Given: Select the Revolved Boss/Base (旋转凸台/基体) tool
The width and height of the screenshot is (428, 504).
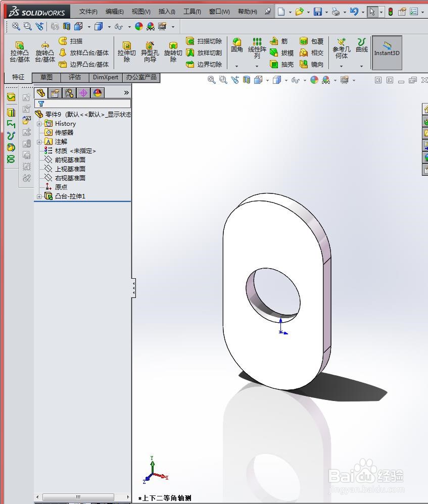Looking at the screenshot, I should click(x=44, y=52).
